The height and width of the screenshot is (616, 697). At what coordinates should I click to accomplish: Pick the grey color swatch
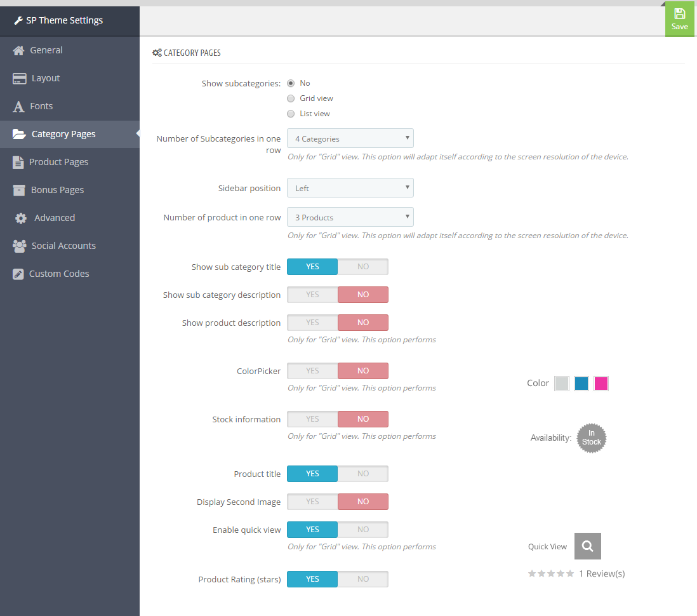click(561, 384)
